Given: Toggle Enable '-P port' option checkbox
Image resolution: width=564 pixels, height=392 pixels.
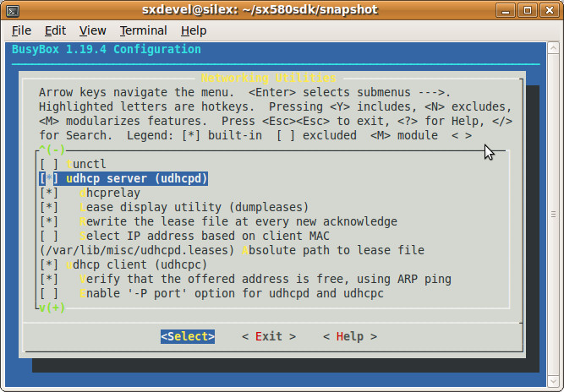Looking at the screenshot, I should pos(49,293).
